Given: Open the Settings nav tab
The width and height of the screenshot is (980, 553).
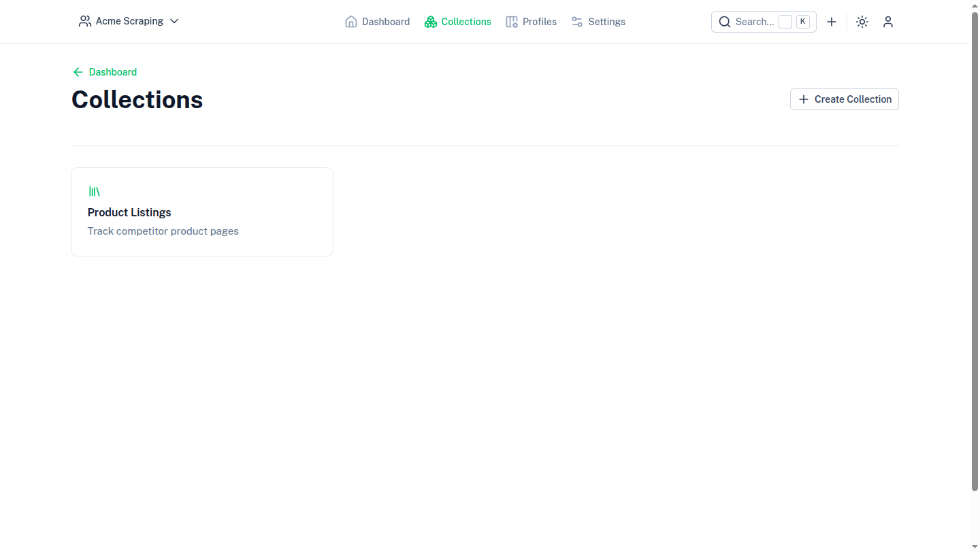Looking at the screenshot, I should click(598, 22).
